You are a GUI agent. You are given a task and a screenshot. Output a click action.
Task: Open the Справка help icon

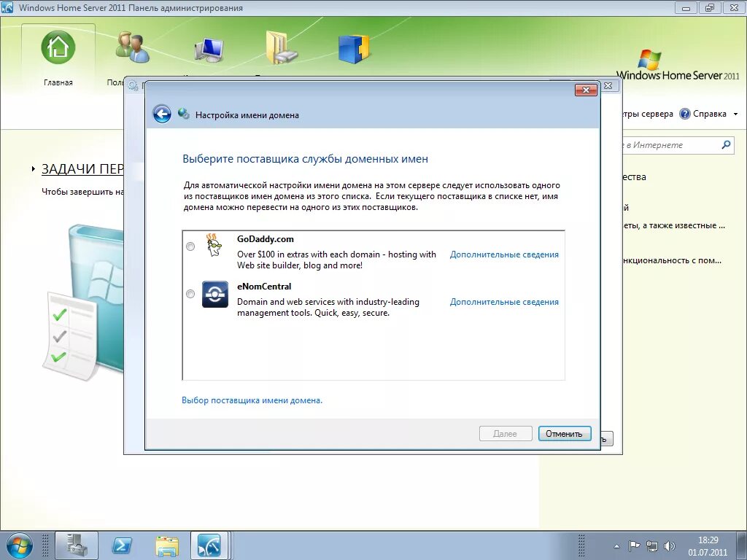pos(684,114)
